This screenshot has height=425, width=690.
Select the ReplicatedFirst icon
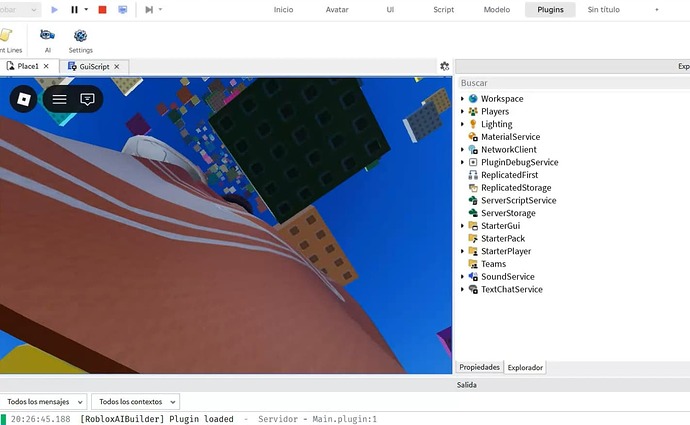click(x=473, y=175)
